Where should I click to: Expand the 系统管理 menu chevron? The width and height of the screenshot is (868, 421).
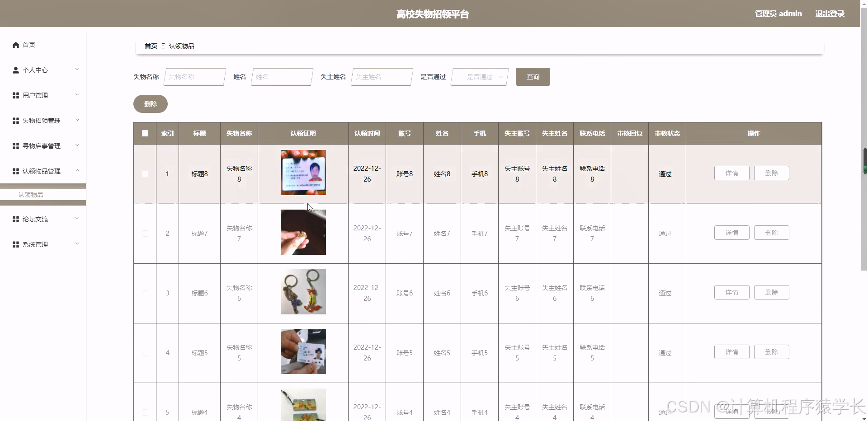coord(77,244)
